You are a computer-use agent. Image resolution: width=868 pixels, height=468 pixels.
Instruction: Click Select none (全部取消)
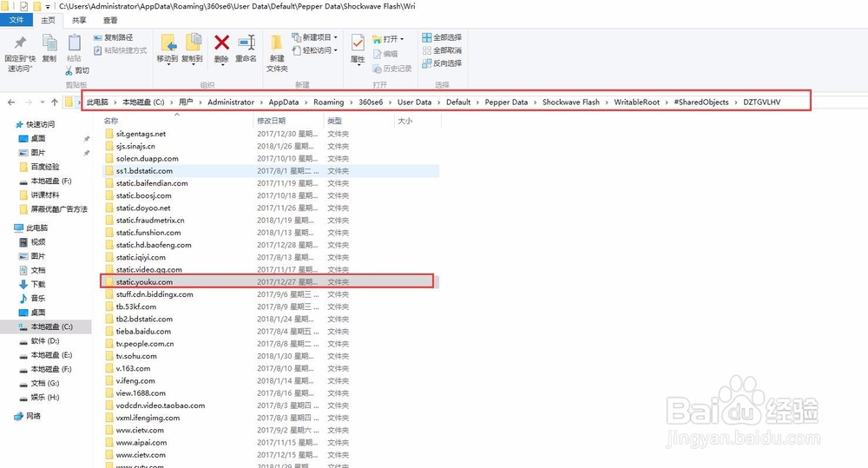coord(442,50)
